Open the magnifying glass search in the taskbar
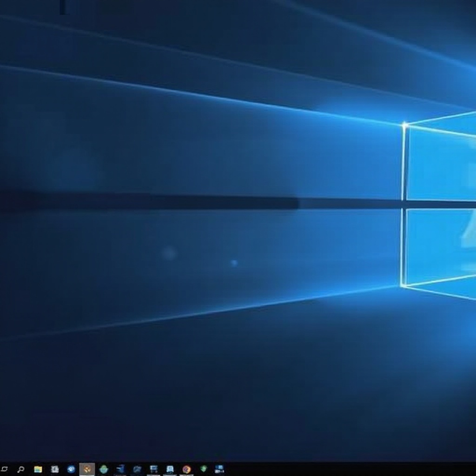Viewport: 476px width, 476px height. coord(20,469)
